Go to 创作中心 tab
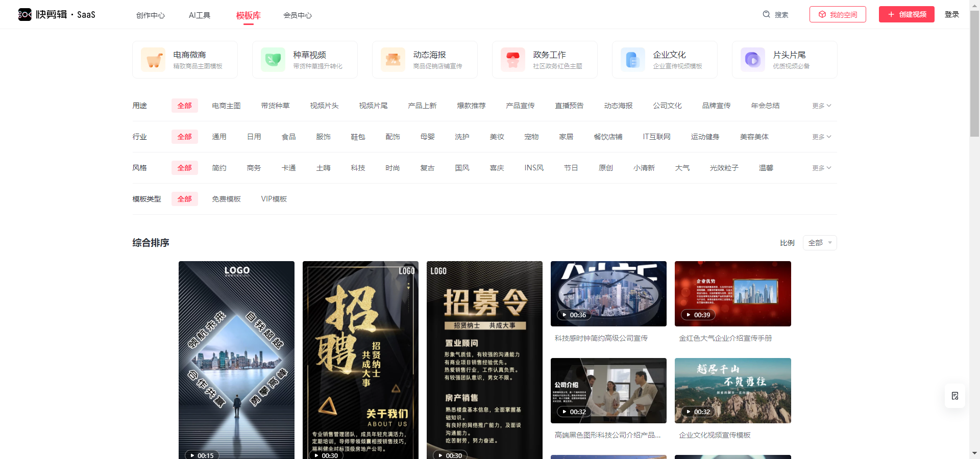The height and width of the screenshot is (459, 980). click(x=151, y=15)
